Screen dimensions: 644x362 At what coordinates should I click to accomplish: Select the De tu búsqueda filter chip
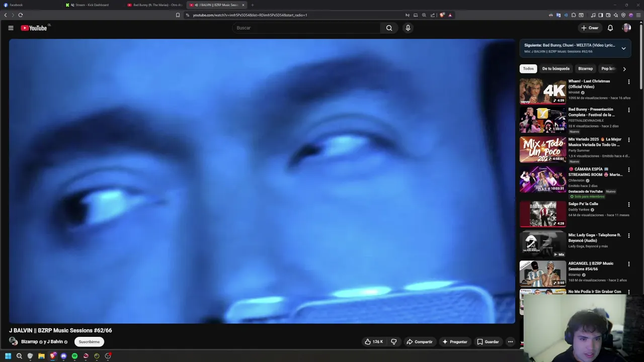click(x=556, y=68)
